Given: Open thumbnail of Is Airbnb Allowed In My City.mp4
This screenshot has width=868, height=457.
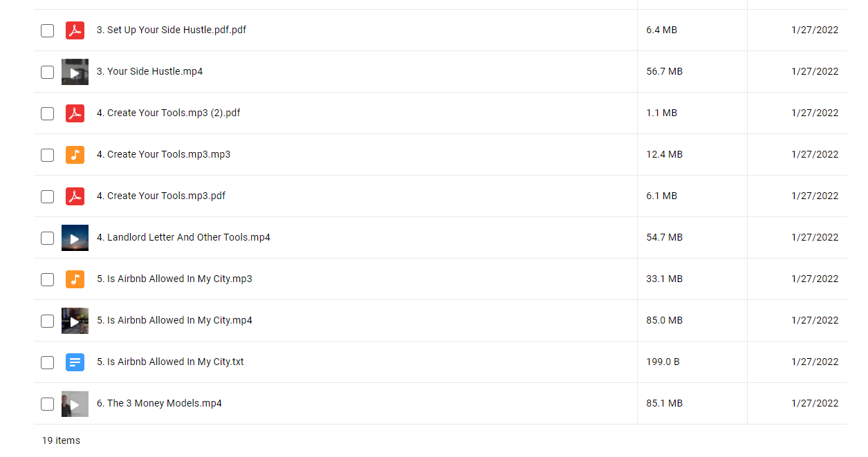Looking at the screenshot, I should click(75, 321).
